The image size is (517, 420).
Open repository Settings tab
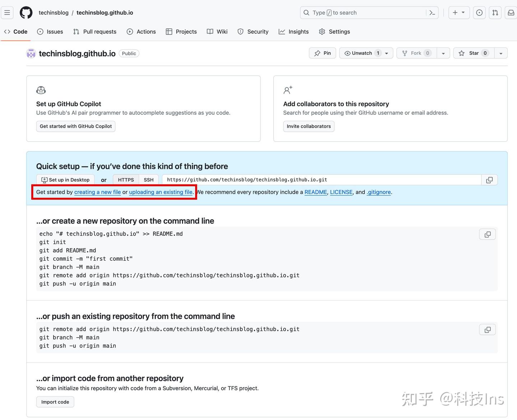(335, 32)
